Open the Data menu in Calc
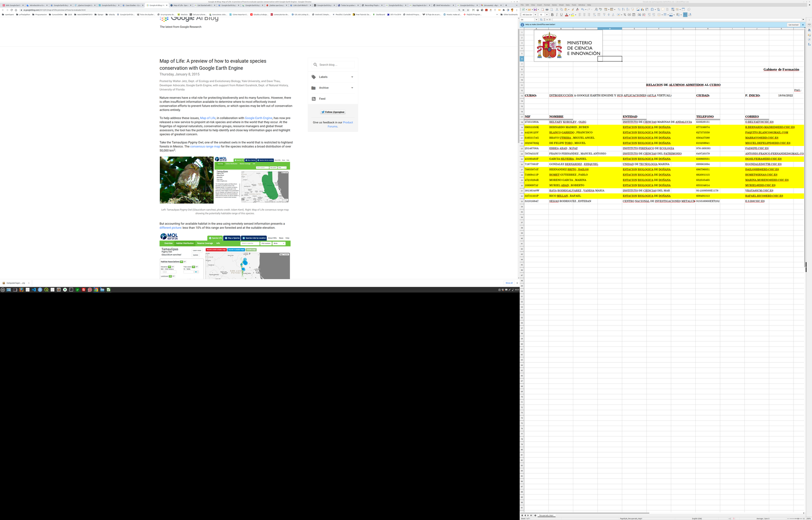This screenshot has height=520, width=812. (x=568, y=5)
